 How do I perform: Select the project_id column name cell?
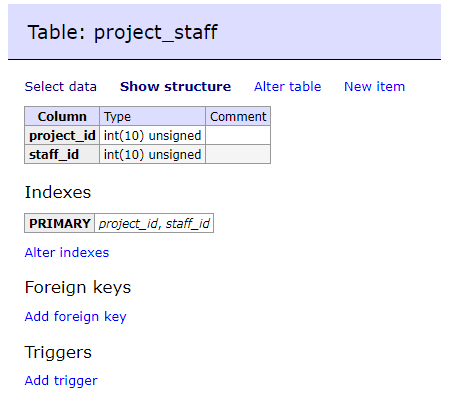62,135
